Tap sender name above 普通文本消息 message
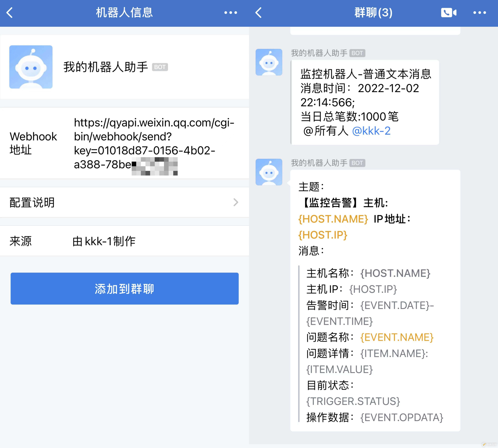The width and height of the screenshot is (498, 448). (x=319, y=53)
